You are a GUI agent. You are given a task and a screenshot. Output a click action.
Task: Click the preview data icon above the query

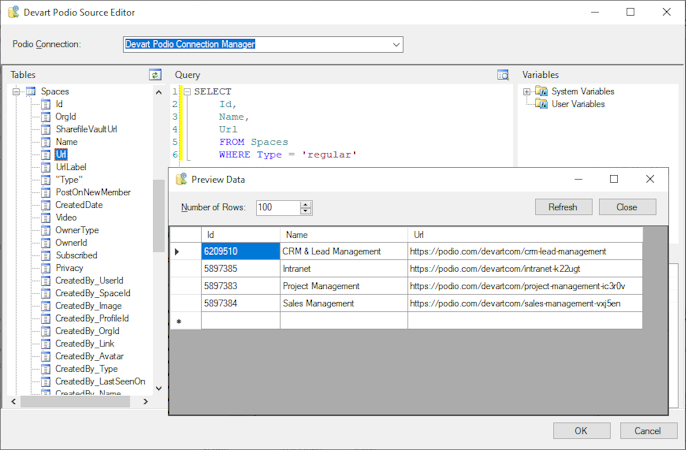503,75
